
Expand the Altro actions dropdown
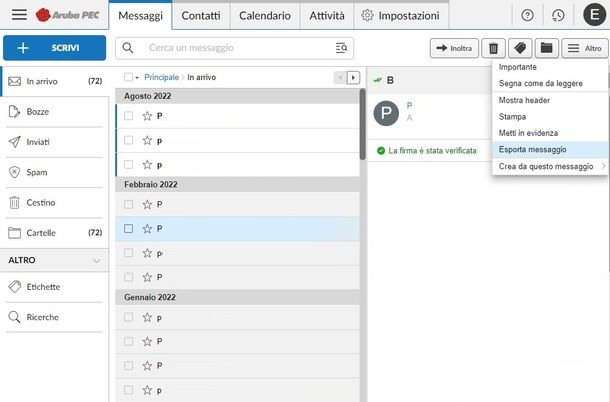pos(584,48)
